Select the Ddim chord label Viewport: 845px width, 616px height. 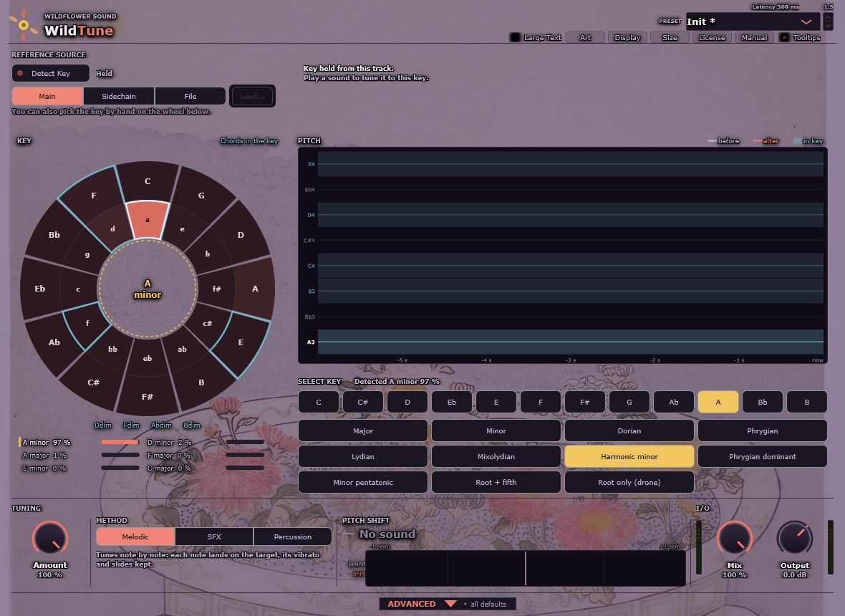[x=103, y=425]
